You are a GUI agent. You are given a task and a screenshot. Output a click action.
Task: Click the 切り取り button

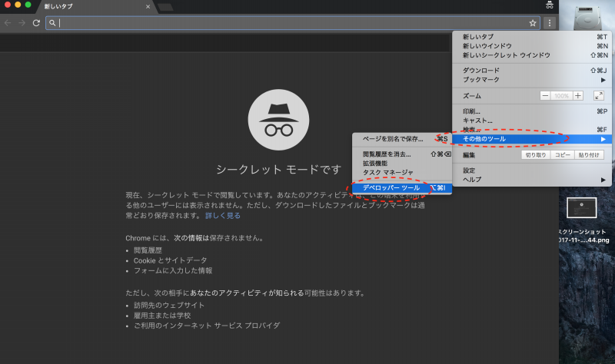point(536,155)
